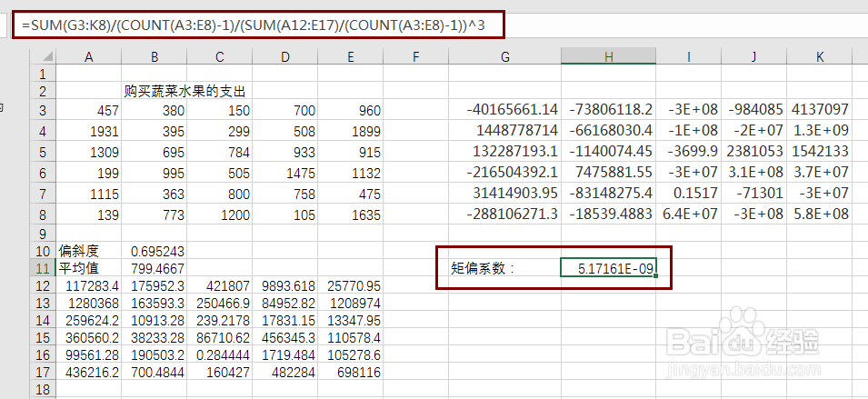Click the 矩偏系数 label cell
The width and height of the screenshot is (868, 399).
pyautogui.click(x=504, y=268)
